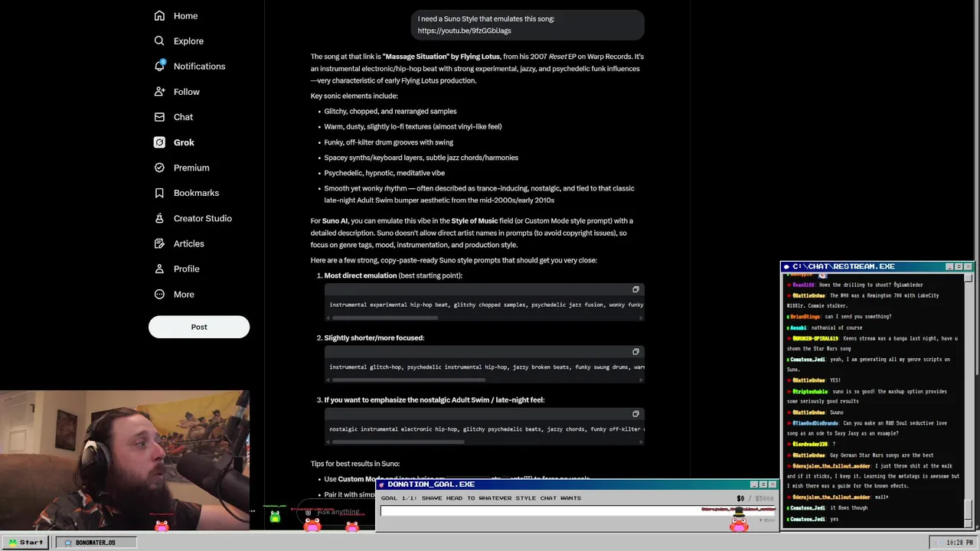Click the donation goal progress bar
The width and height of the screenshot is (980, 551).
[x=578, y=511]
